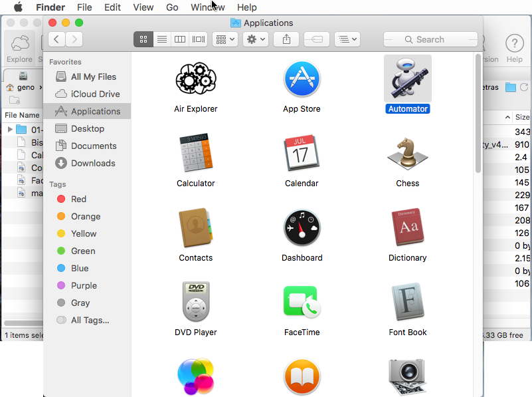Filter by the Green tag
Screen dimensions: 532x397
(x=87, y=251)
